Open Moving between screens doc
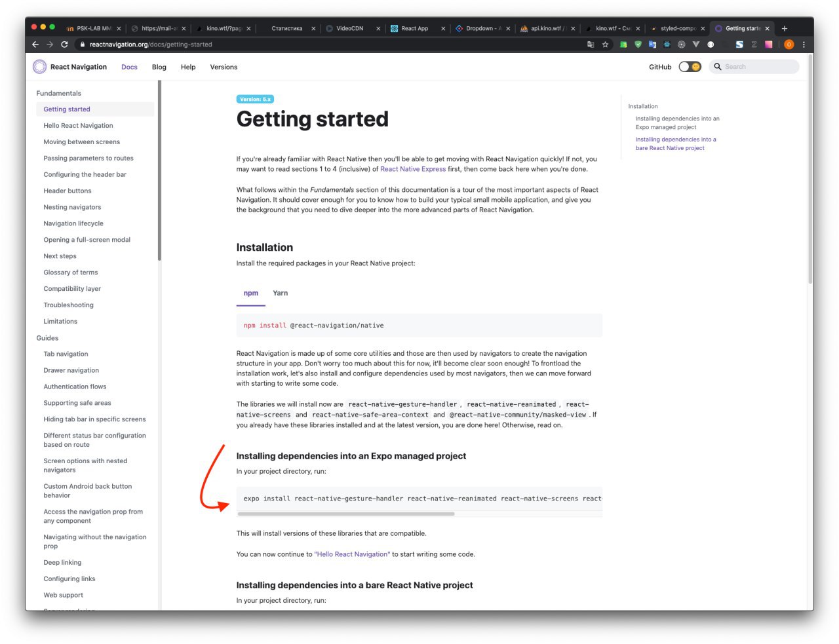The height and width of the screenshot is (644, 839). [81, 142]
